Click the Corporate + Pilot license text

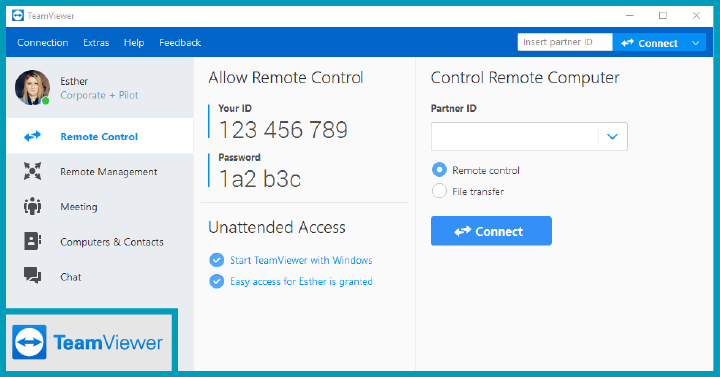[99, 96]
